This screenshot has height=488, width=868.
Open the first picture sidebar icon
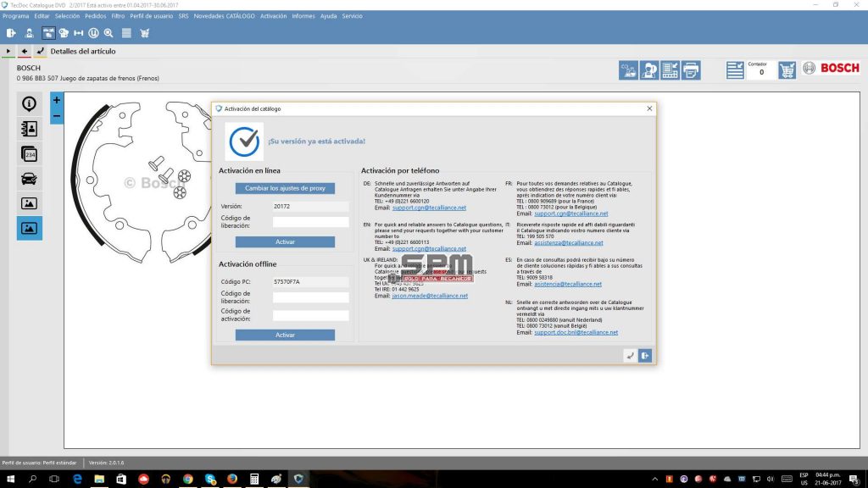tap(30, 203)
